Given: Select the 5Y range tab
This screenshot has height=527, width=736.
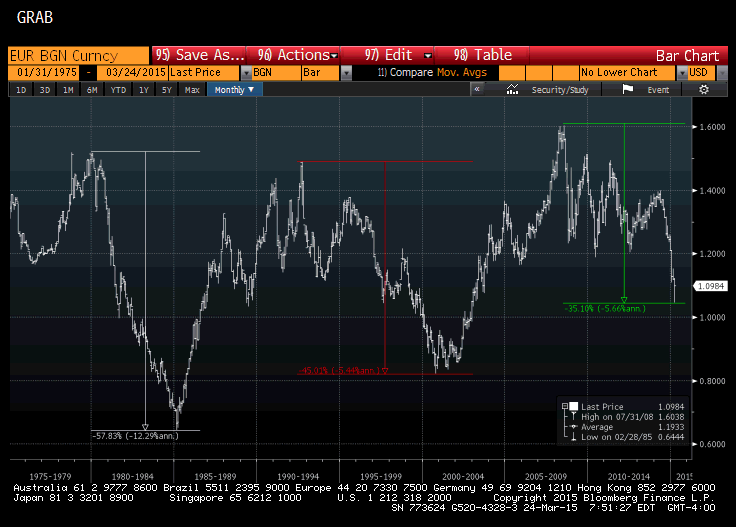Looking at the screenshot, I should click(167, 90).
